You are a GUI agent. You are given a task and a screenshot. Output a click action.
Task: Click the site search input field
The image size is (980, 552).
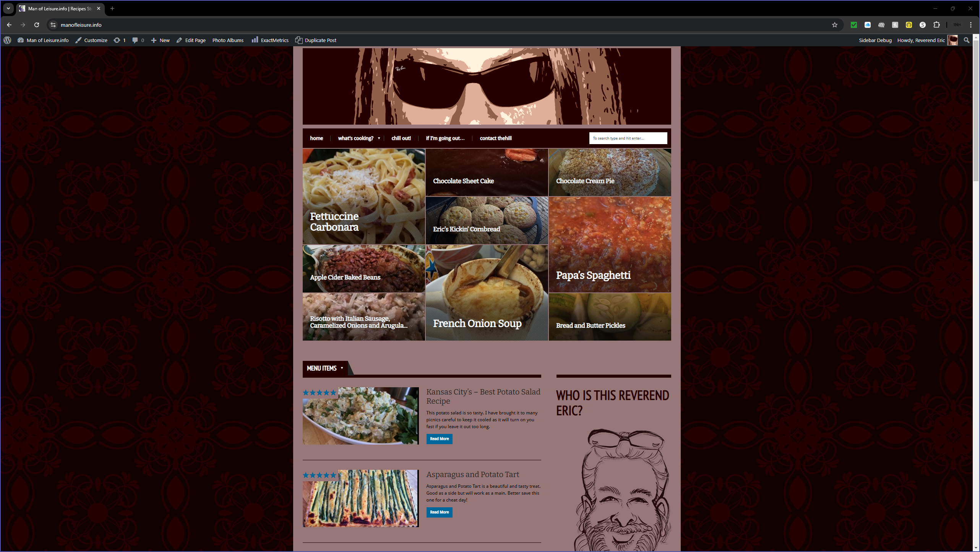628,138
